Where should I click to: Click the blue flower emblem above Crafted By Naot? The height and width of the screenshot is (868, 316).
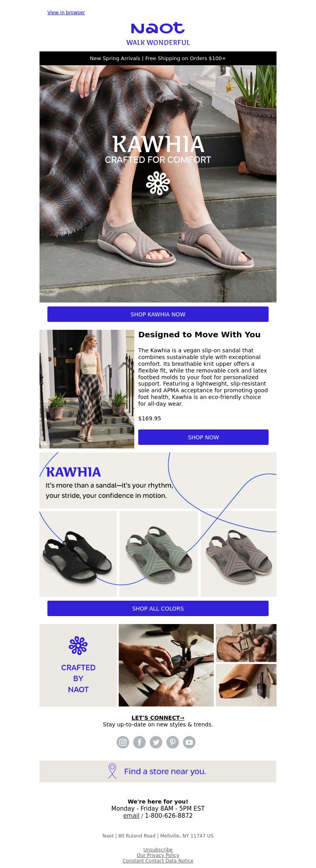pyautogui.click(x=78, y=645)
